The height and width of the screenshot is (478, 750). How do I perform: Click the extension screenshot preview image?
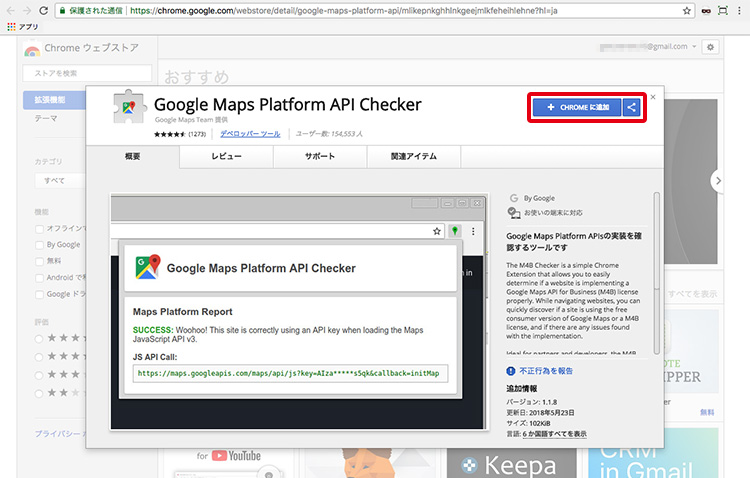[x=299, y=312]
